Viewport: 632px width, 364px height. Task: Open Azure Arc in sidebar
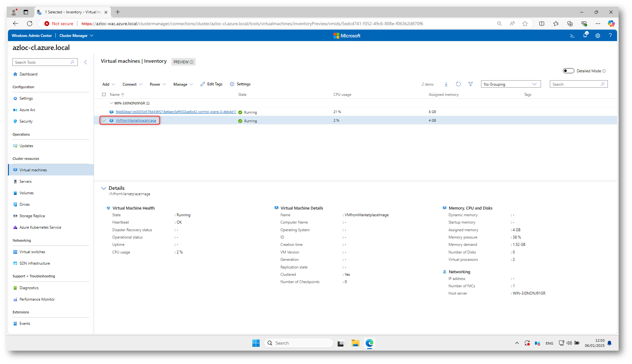tap(27, 110)
